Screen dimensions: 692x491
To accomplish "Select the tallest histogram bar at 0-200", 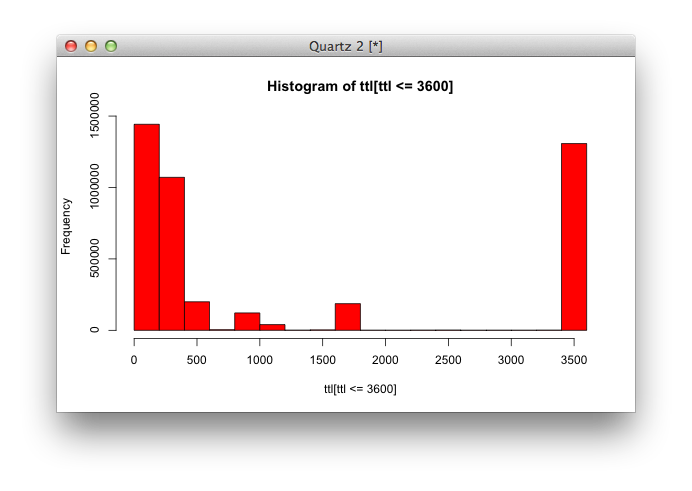I will 147,227.
